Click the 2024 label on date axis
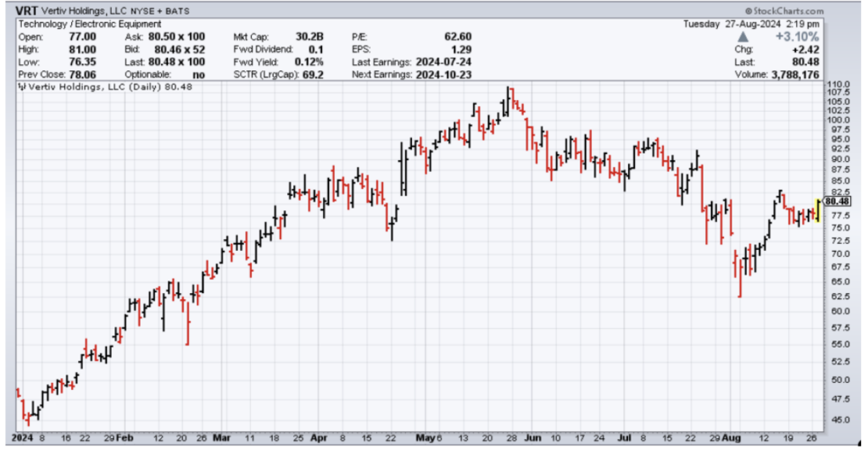The image size is (868, 450). point(23,438)
